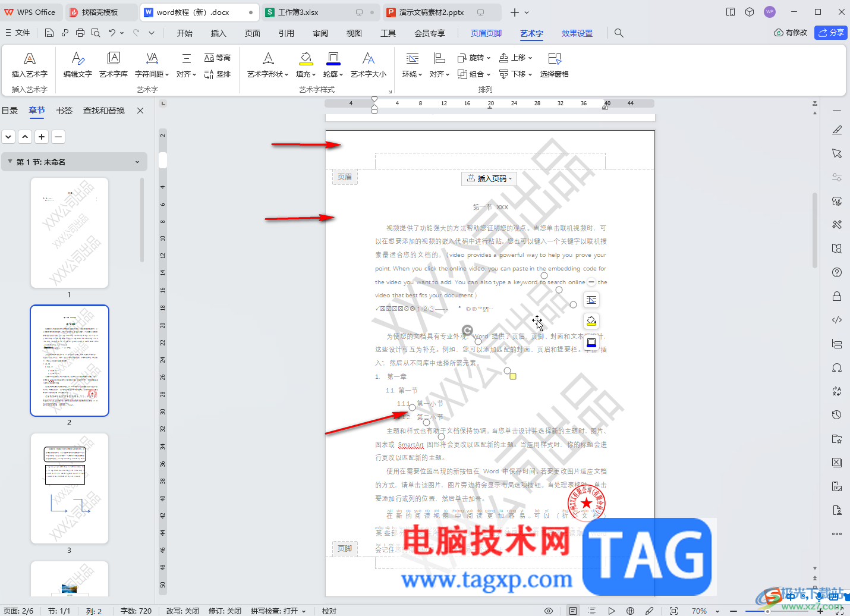Click the add section plus button
This screenshot has height=616, width=850.
tap(42, 137)
